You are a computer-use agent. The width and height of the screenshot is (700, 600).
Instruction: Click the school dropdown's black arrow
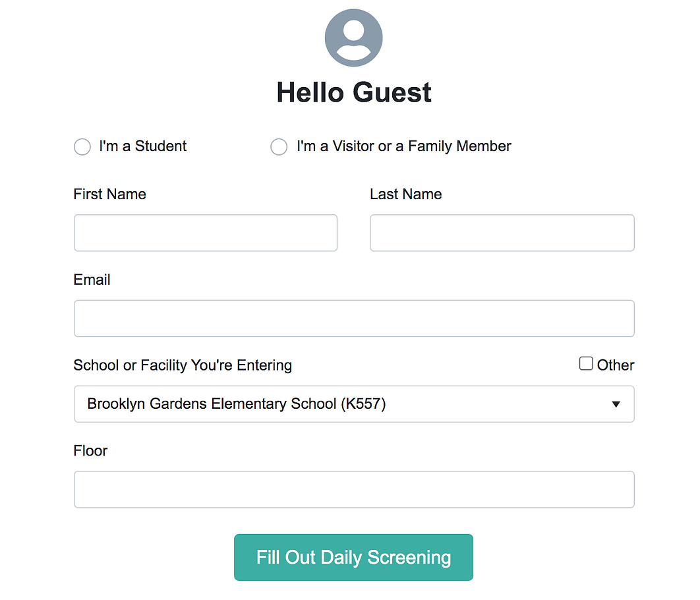point(616,404)
